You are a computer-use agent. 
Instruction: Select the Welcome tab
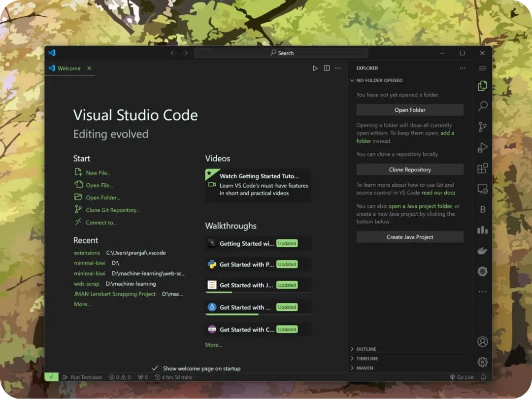point(68,68)
